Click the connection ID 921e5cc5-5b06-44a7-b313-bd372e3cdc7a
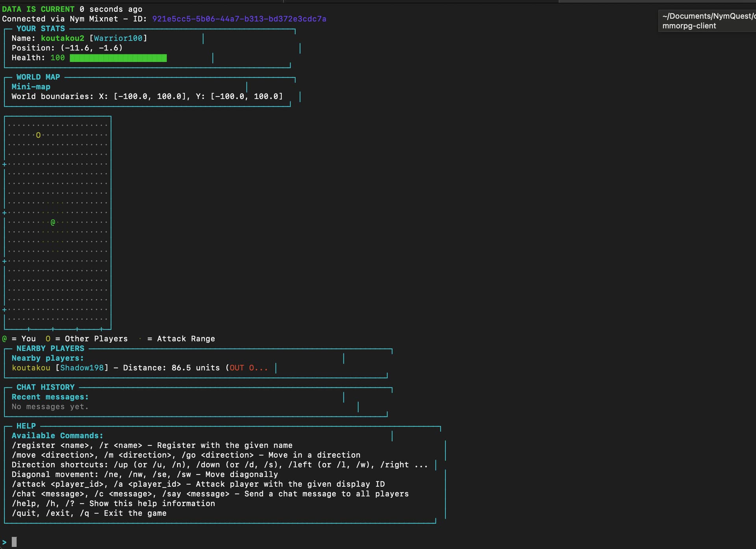756x549 pixels. (239, 19)
